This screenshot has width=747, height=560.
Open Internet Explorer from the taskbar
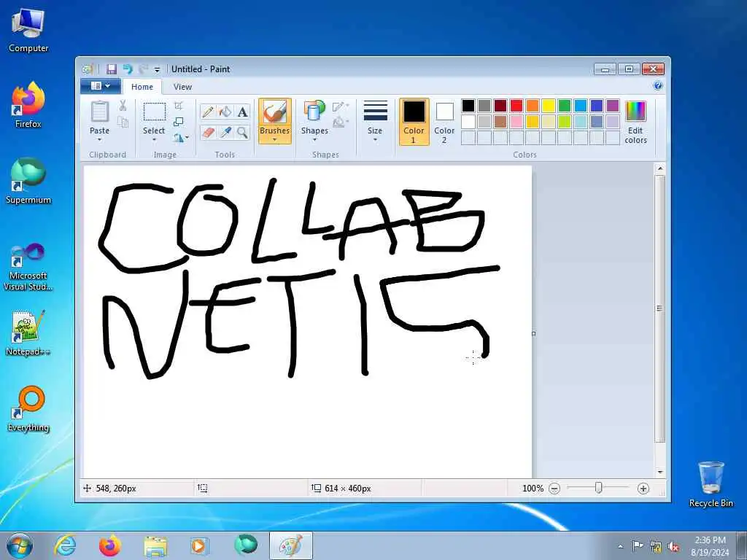coord(65,545)
